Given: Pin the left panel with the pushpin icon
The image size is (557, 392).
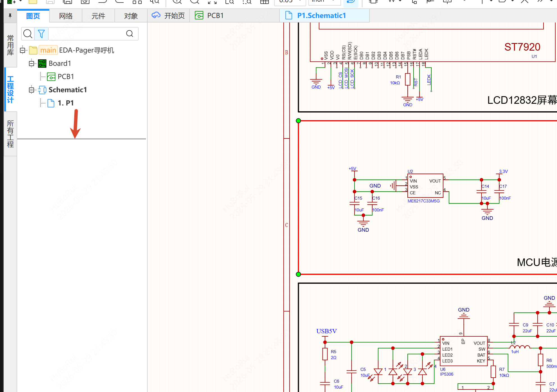Looking at the screenshot, I should 10,16.
